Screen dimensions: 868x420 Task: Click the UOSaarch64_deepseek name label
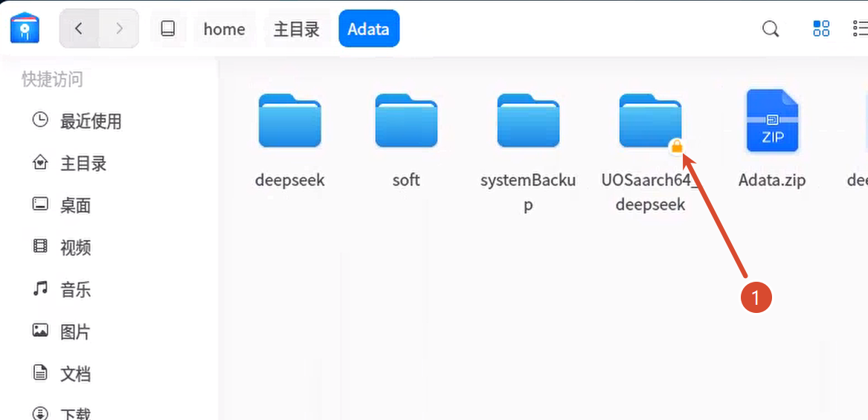pyautogui.click(x=651, y=193)
